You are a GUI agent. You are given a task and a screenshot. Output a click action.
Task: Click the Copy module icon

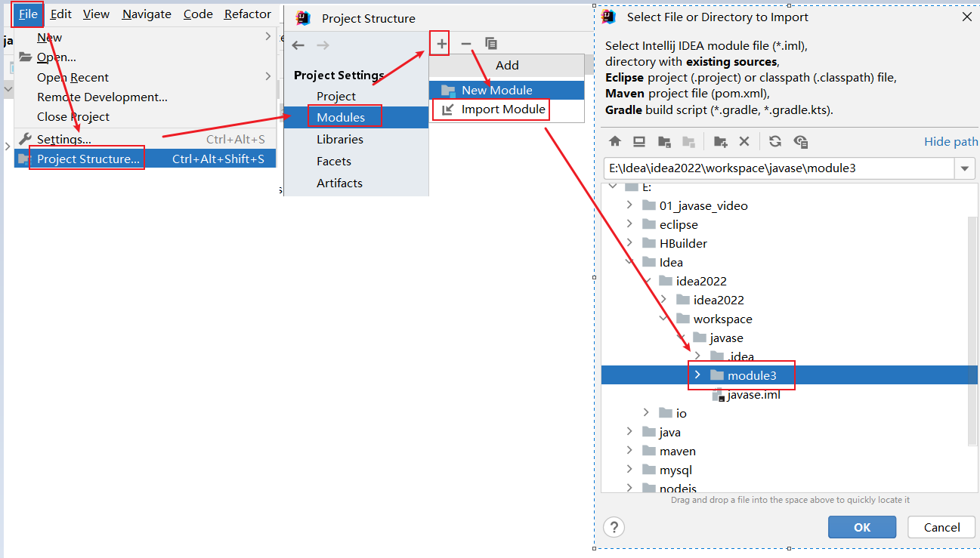tap(491, 44)
